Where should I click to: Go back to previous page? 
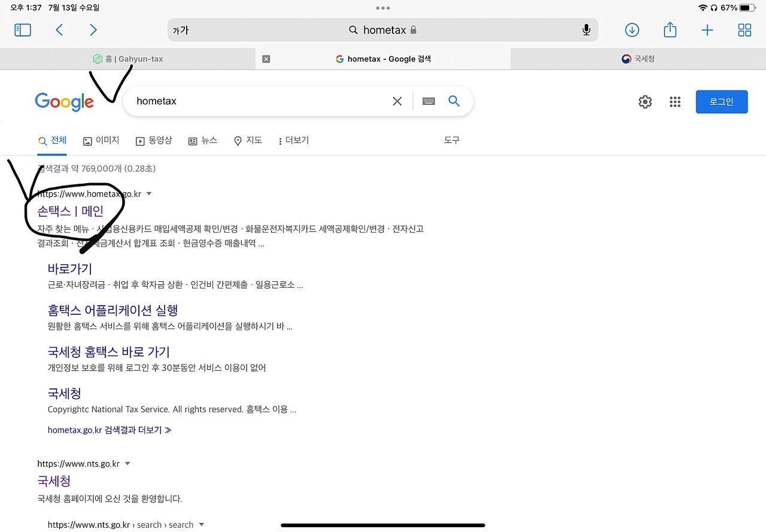[x=59, y=30]
